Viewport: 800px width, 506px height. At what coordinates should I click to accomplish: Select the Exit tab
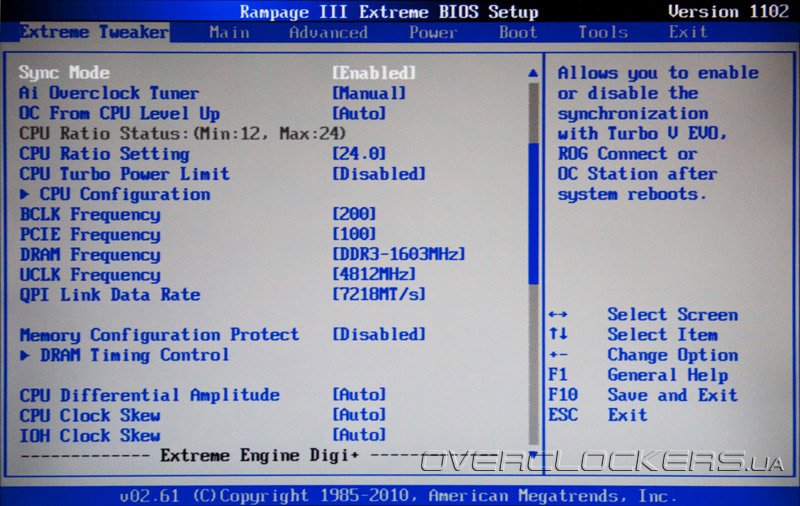pos(688,32)
